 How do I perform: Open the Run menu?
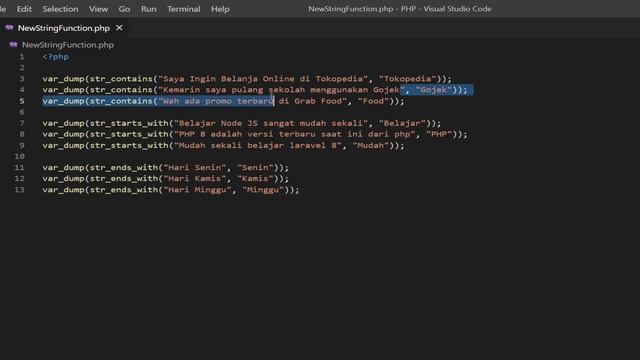point(149,9)
